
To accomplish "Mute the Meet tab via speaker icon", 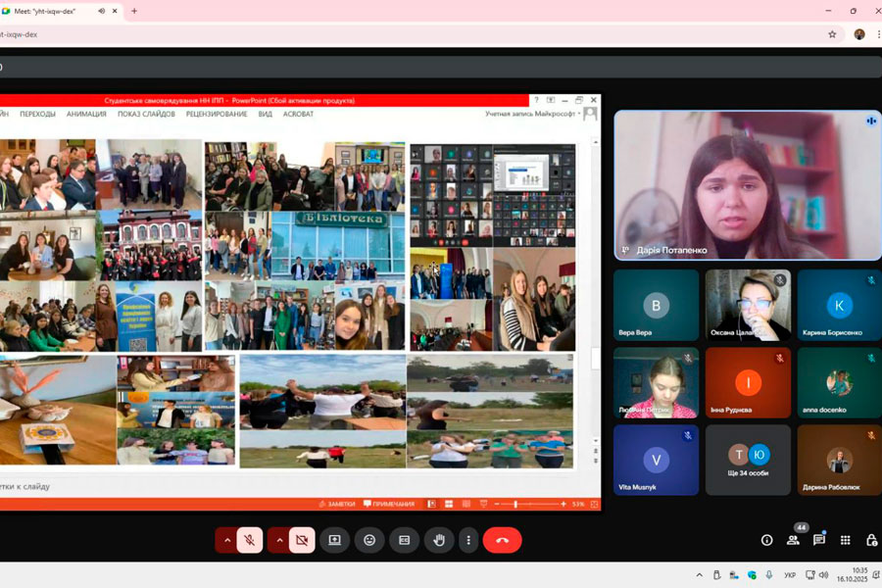I will [101, 11].
